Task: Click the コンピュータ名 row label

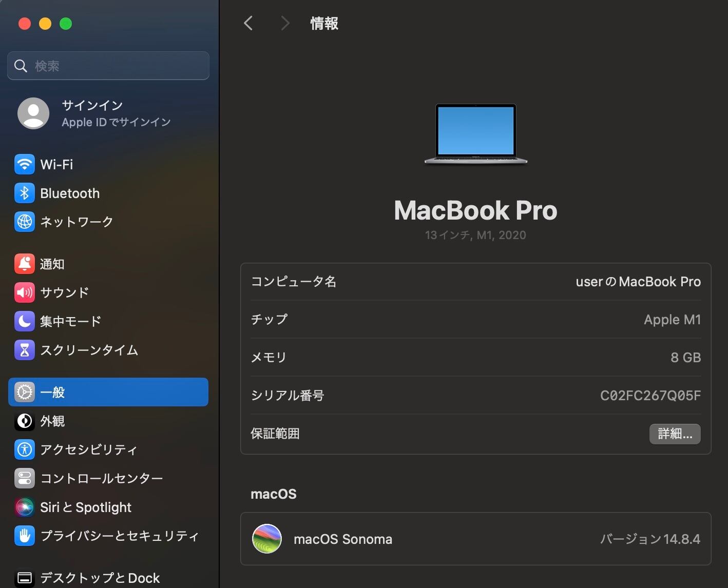Action: pyautogui.click(x=294, y=282)
